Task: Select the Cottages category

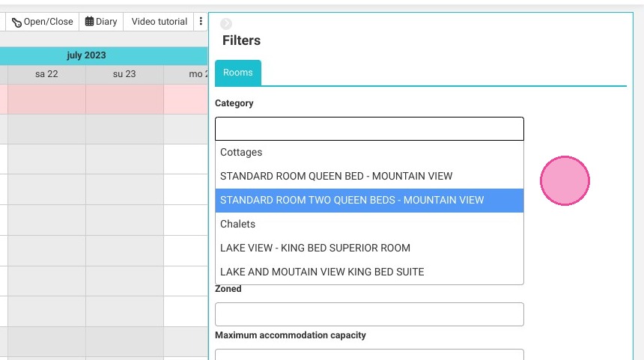Action: tap(369, 152)
